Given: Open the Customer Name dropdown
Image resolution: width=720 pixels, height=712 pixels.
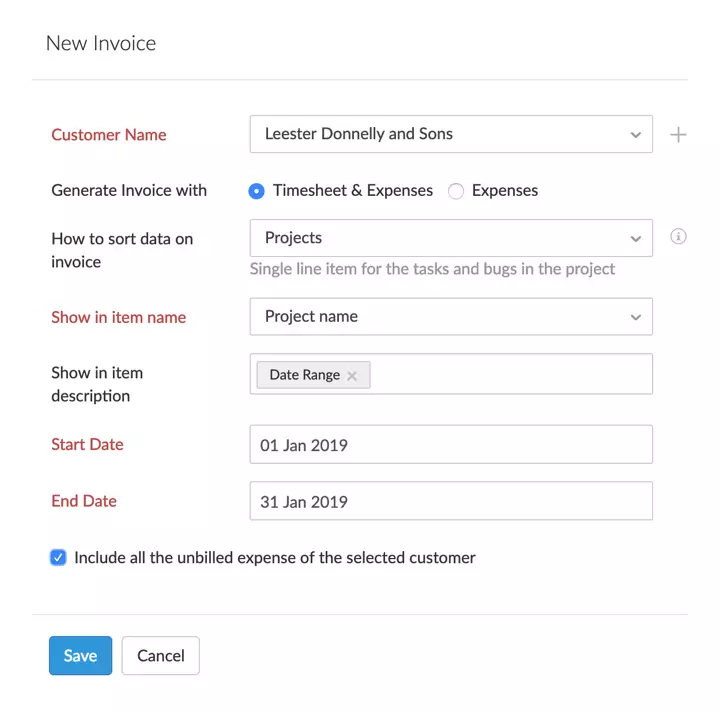Looking at the screenshot, I should coord(450,134).
